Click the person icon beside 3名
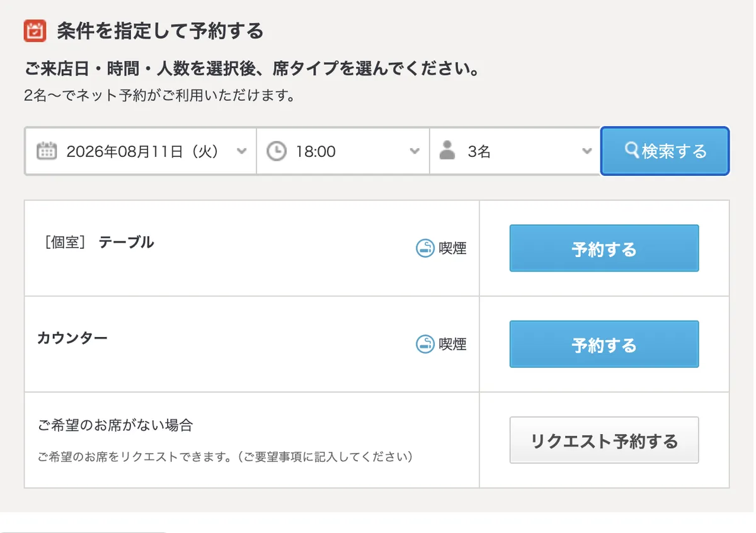 pyautogui.click(x=447, y=151)
